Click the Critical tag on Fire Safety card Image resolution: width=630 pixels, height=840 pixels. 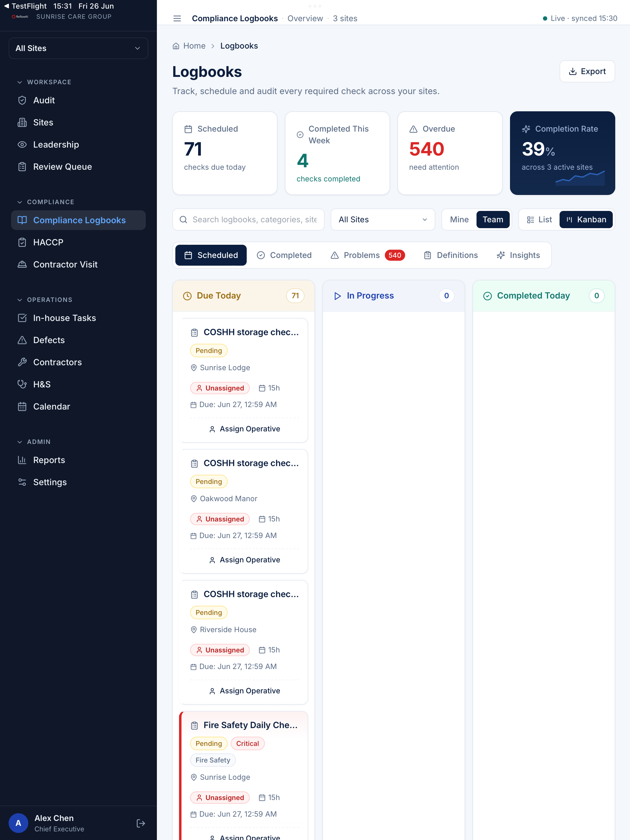point(247,743)
